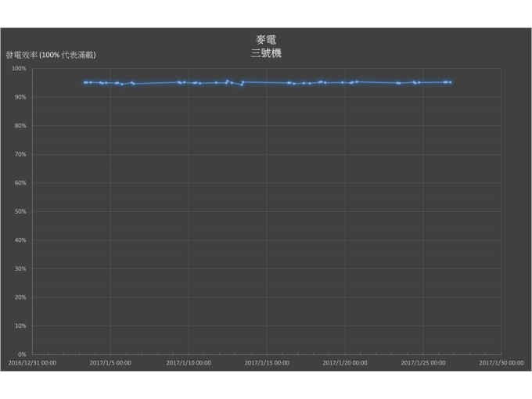The height and width of the screenshot is (399, 532).
Task: Click the lowest dip point near Jan 13
Action: pos(242,84)
